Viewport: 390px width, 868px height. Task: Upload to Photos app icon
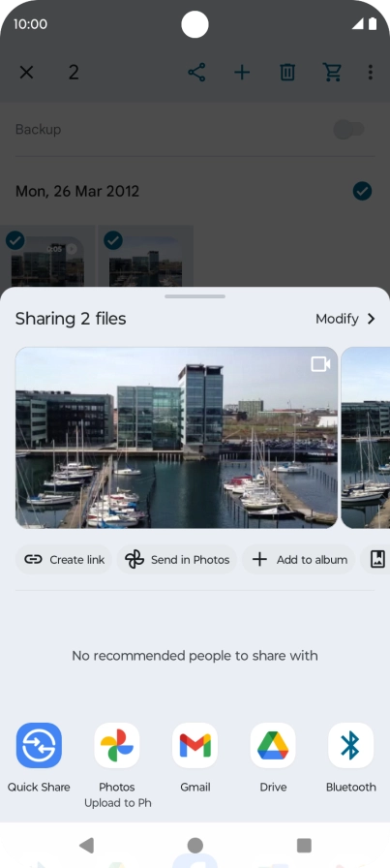click(x=117, y=745)
